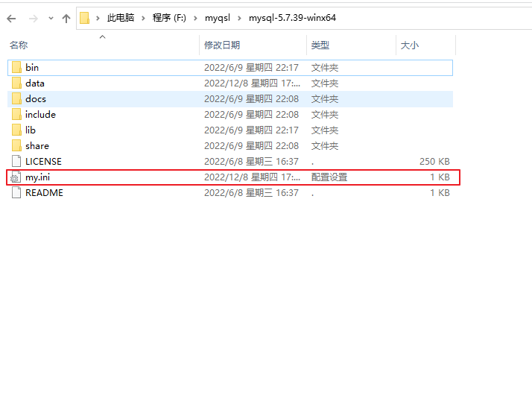Click the include folder name
The width and height of the screenshot is (532, 395).
click(40, 114)
